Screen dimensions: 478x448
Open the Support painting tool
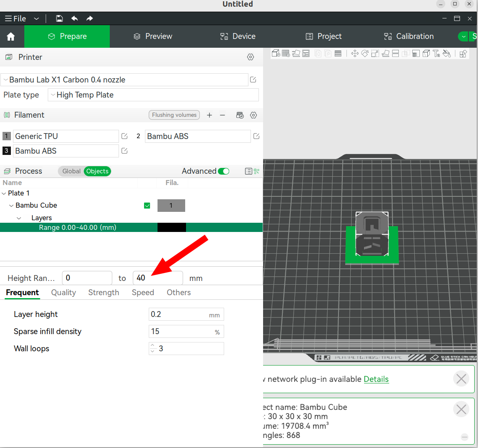tap(416, 54)
